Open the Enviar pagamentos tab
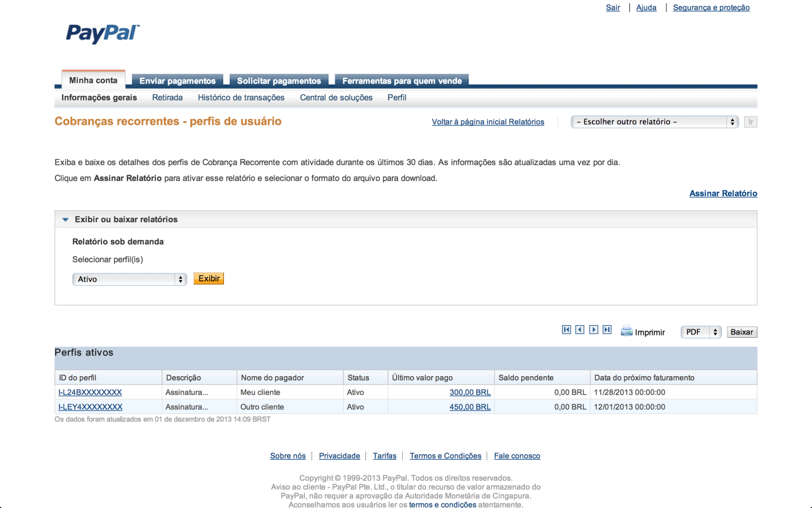Screen dimensions: 812x508 coord(177,81)
